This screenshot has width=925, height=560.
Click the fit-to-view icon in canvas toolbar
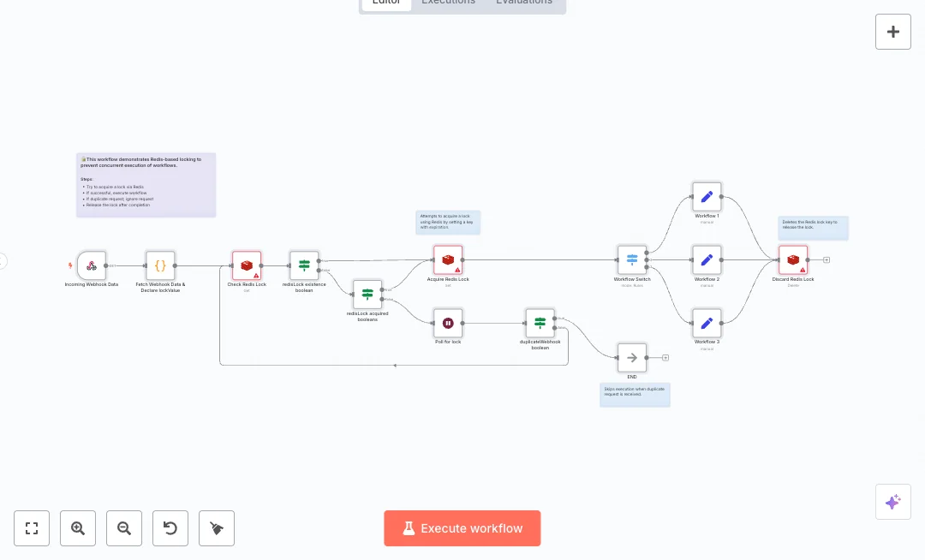[32, 528]
